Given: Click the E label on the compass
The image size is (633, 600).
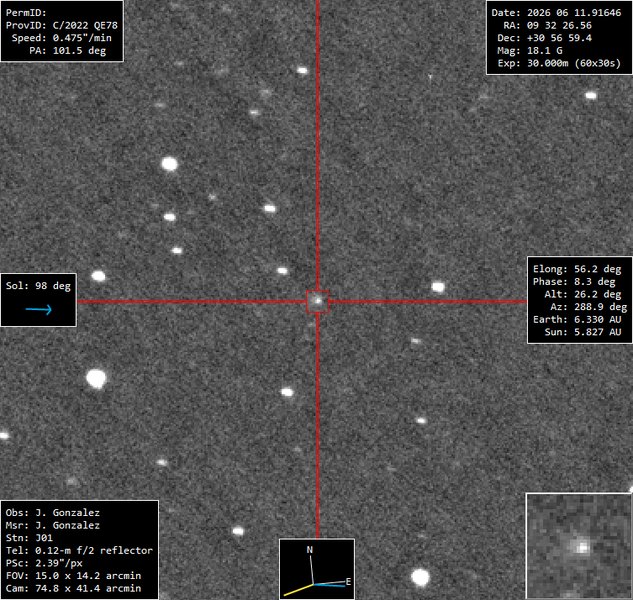Looking at the screenshot, I should pyautogui.click(x=348, y=582).
